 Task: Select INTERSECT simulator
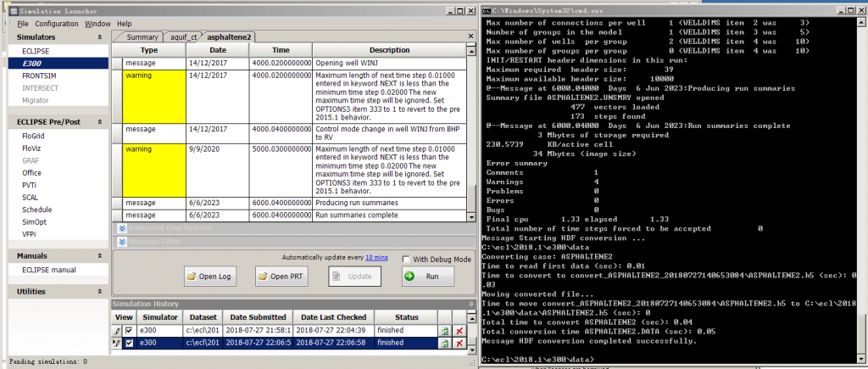[40, 88]
